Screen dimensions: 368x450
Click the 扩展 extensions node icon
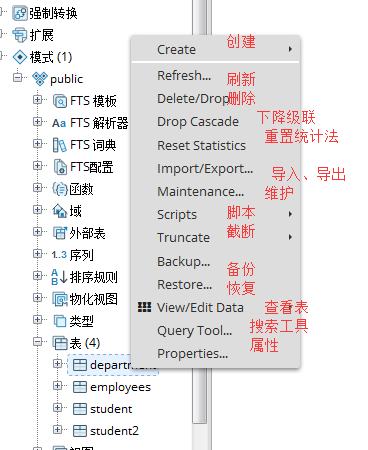pos(20,35)
